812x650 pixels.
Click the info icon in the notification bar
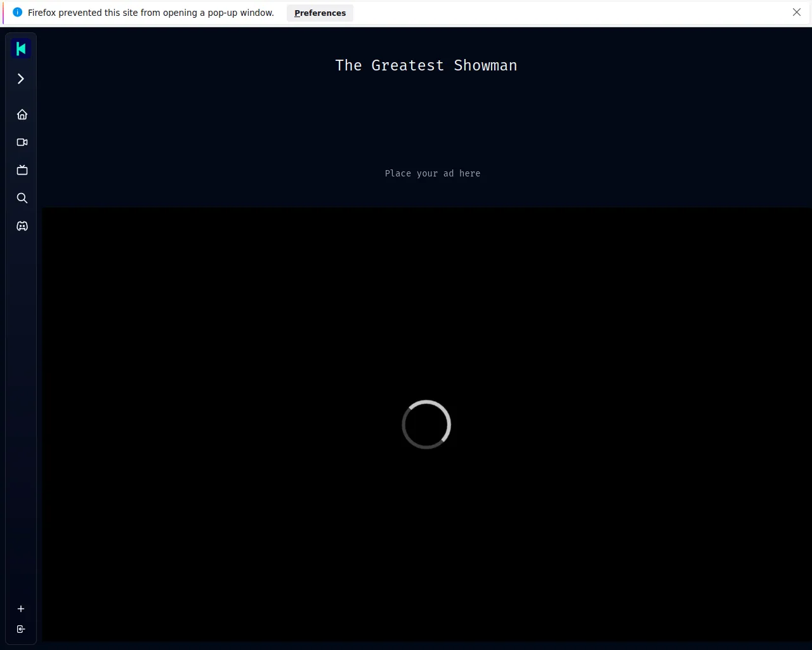(x=17, y=12)
